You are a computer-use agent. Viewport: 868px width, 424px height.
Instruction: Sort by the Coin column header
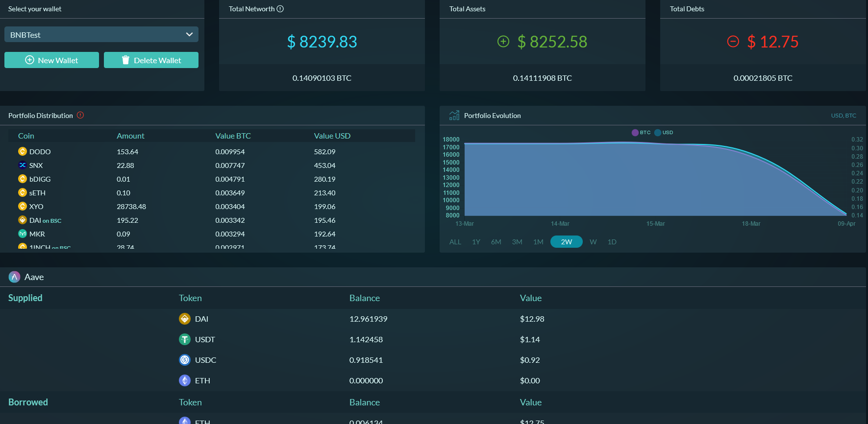(26, 136)
